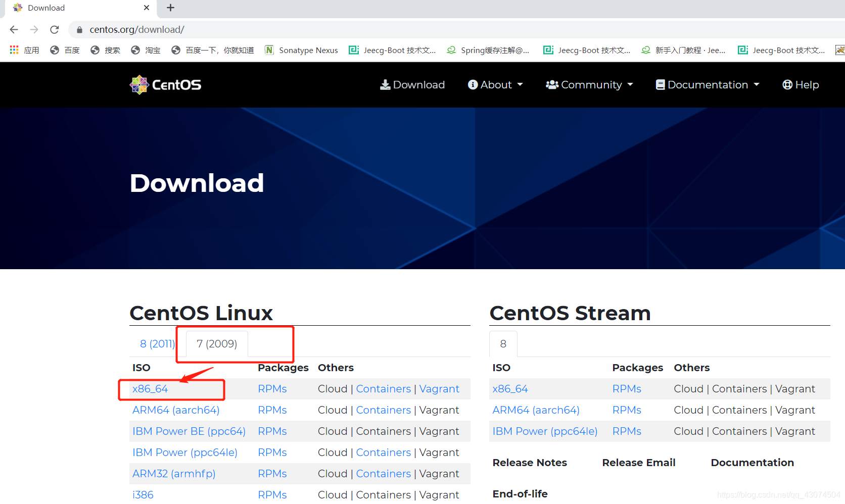Click the End-of-life heading
Viewport: 845px width, 504px height.
point(520,494)
